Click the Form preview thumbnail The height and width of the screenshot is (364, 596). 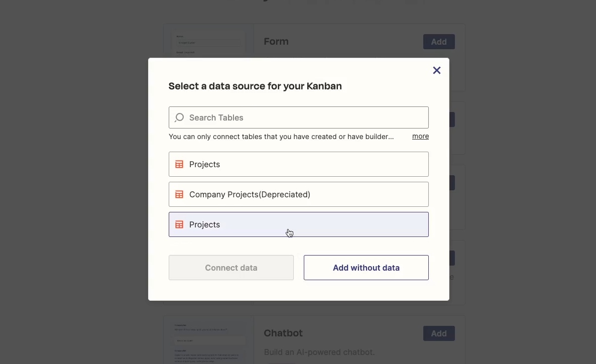209,41
